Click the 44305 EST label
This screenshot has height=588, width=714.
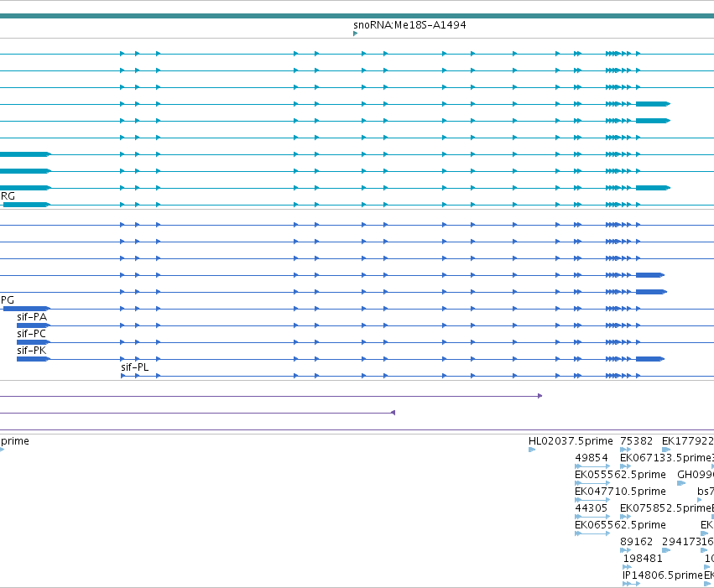pos(591,508)
